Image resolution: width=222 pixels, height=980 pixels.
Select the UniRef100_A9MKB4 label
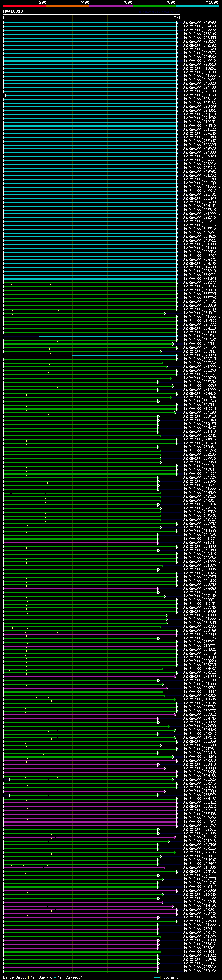pyautogui.click(x=199, y=951)
